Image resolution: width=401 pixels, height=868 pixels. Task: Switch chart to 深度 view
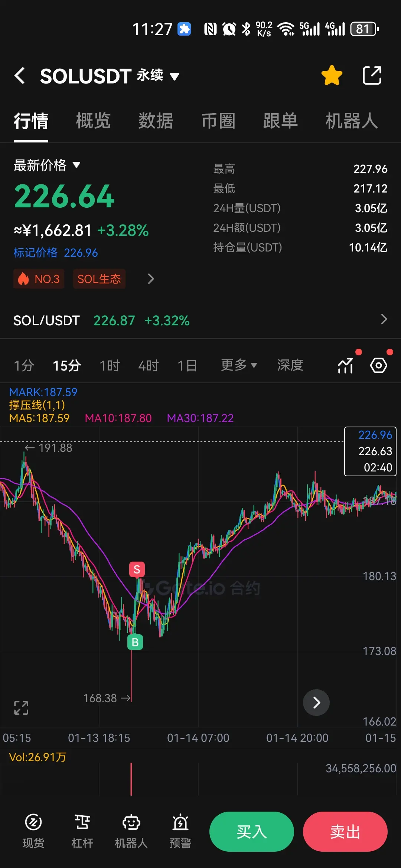[290, 365]
